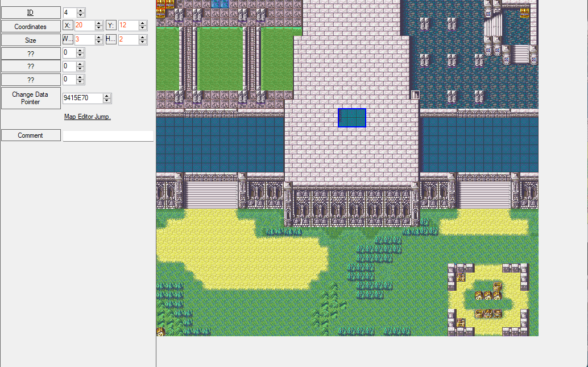Increase the ID value with up arrow
Screen dimensions: 588x367
pos(81,10)
